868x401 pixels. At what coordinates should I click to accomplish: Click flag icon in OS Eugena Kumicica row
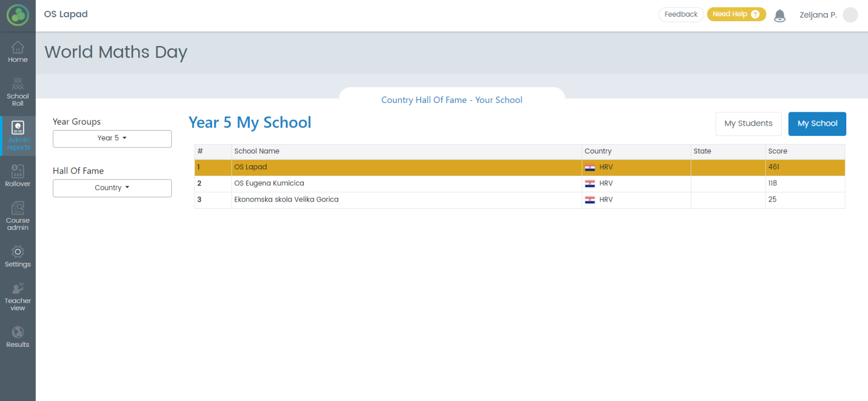point(590,184)
